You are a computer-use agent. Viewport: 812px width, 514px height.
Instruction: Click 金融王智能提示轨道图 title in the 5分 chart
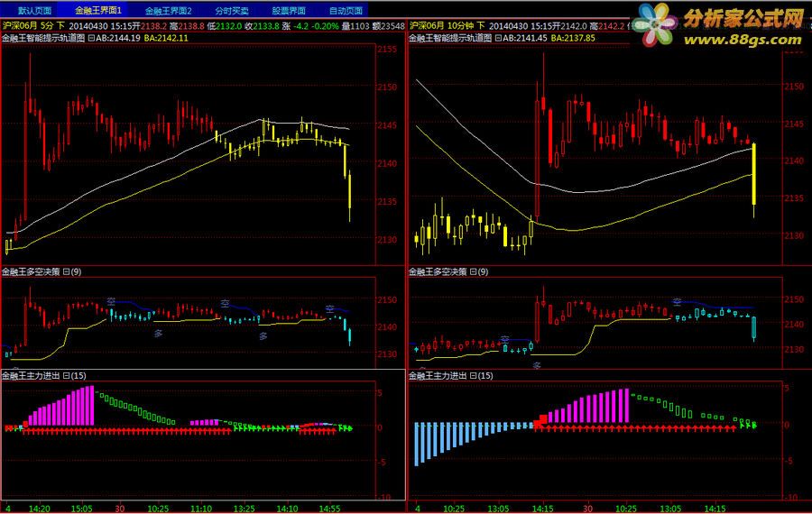point(43,38)
